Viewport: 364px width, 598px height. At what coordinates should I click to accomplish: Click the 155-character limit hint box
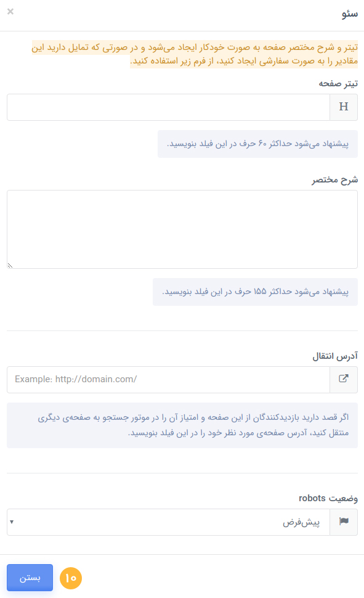pos(255,292)
